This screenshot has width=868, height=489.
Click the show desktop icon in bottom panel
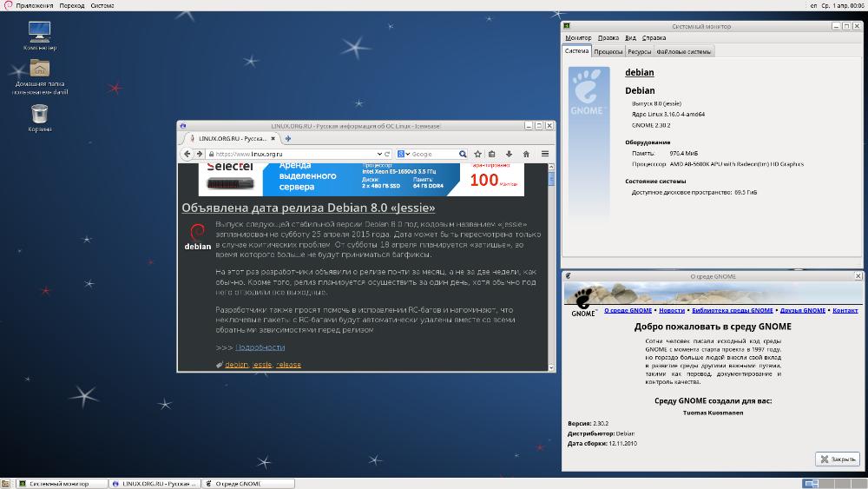coord(5,484)
